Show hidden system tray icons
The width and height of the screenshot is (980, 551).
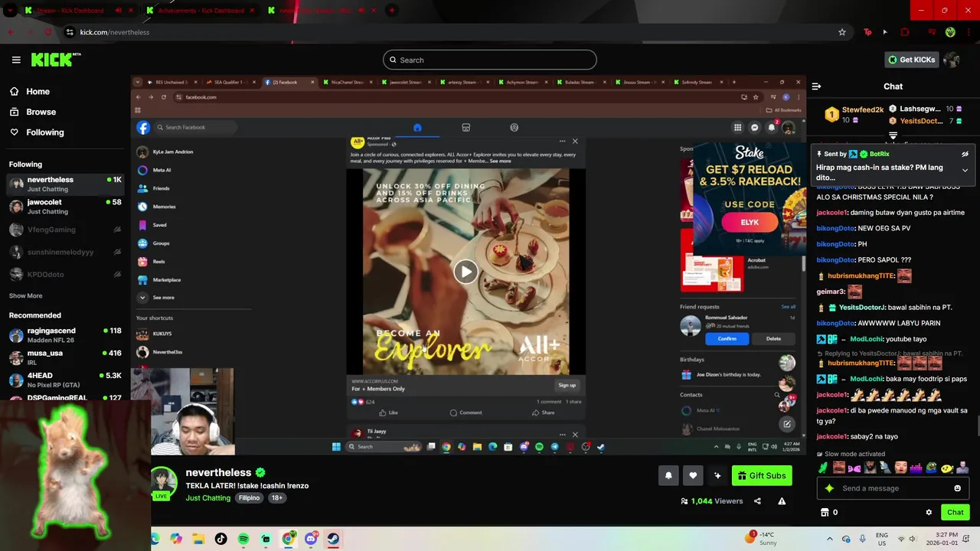[830, 539]
